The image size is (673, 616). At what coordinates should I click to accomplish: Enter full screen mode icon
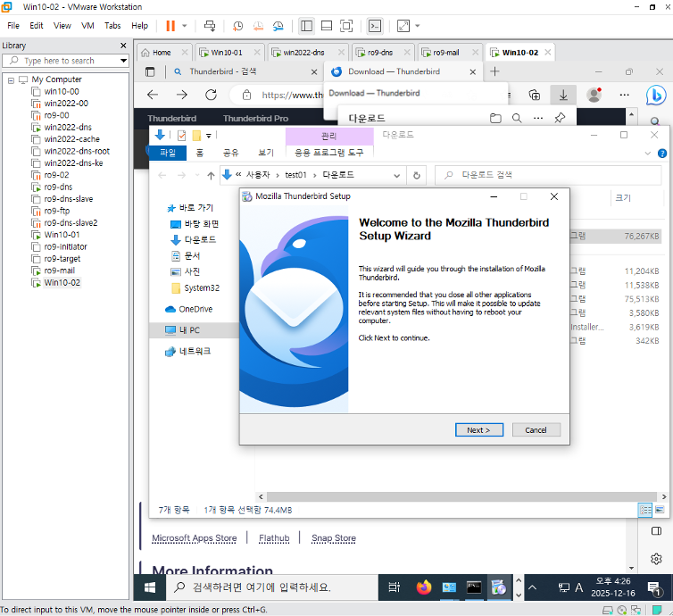[x=346, y=26]
